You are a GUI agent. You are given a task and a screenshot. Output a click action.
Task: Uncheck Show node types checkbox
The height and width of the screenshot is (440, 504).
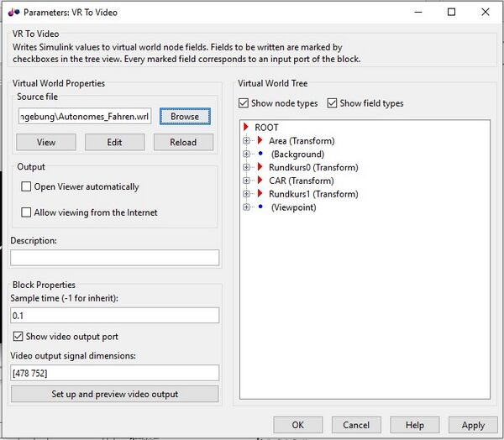244,103
